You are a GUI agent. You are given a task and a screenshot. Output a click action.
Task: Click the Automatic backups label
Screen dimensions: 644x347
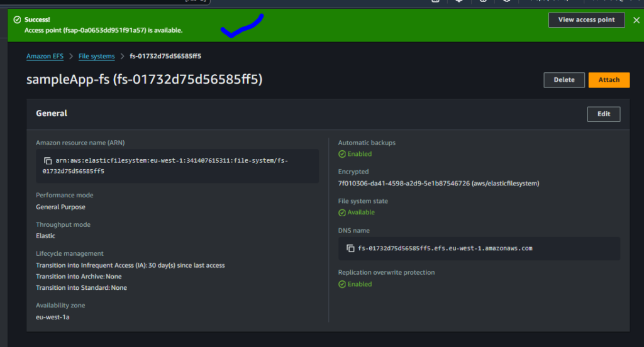pyautogui.click(x=367, y=143)
